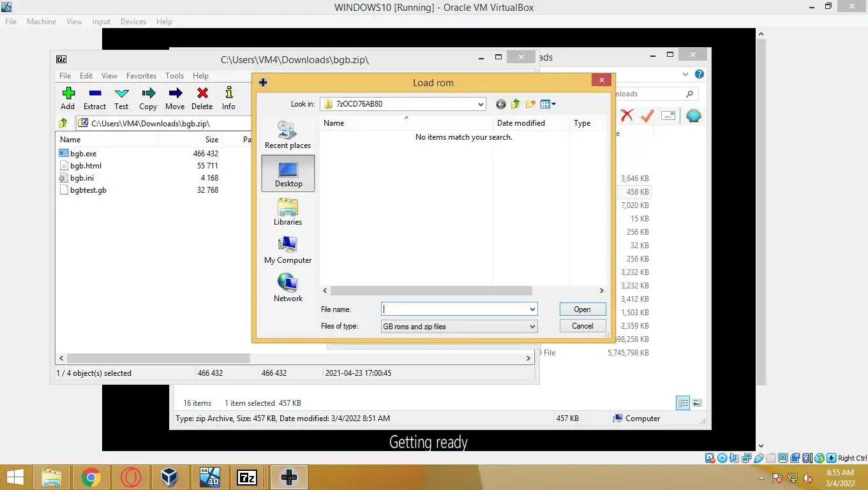Click the Move icon in 7-Zip toolbar
Viewport: 868px width, 490px height.
click(175, 93)
